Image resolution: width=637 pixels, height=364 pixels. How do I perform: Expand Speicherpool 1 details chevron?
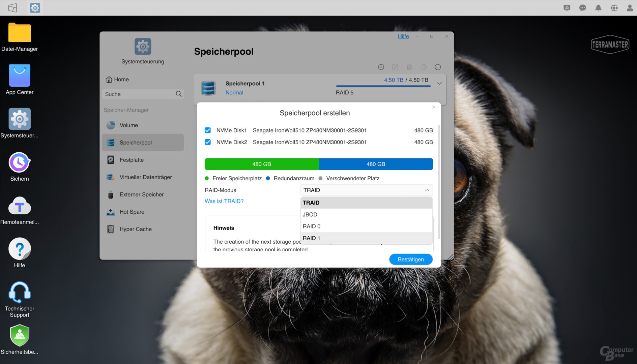click(x=439, y=83)
